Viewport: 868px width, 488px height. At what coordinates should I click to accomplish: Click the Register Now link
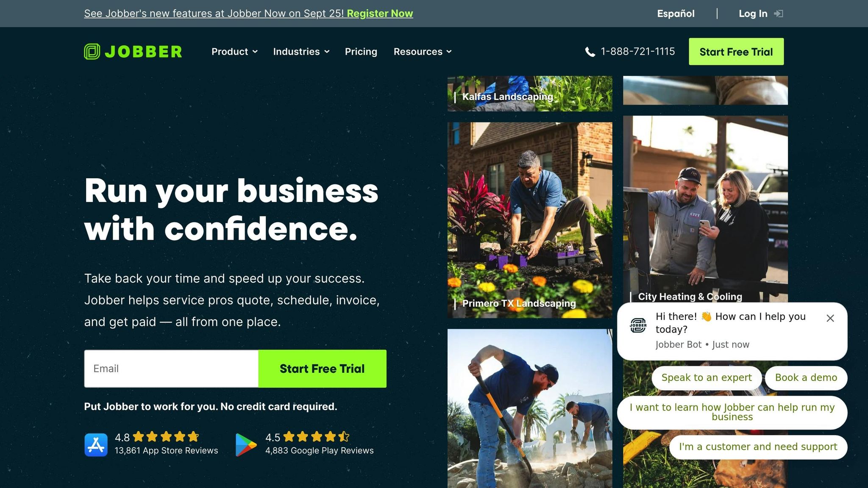(380, 14)
